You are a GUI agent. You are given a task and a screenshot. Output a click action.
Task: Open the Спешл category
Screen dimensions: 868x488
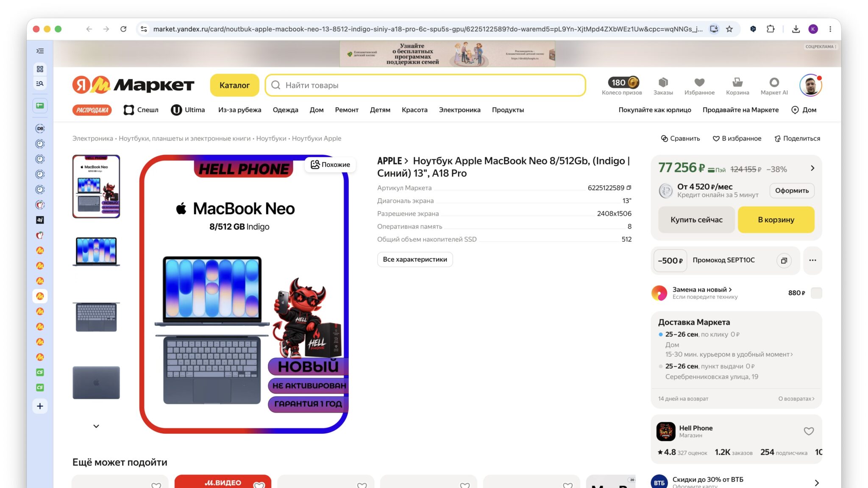(141, 110)
